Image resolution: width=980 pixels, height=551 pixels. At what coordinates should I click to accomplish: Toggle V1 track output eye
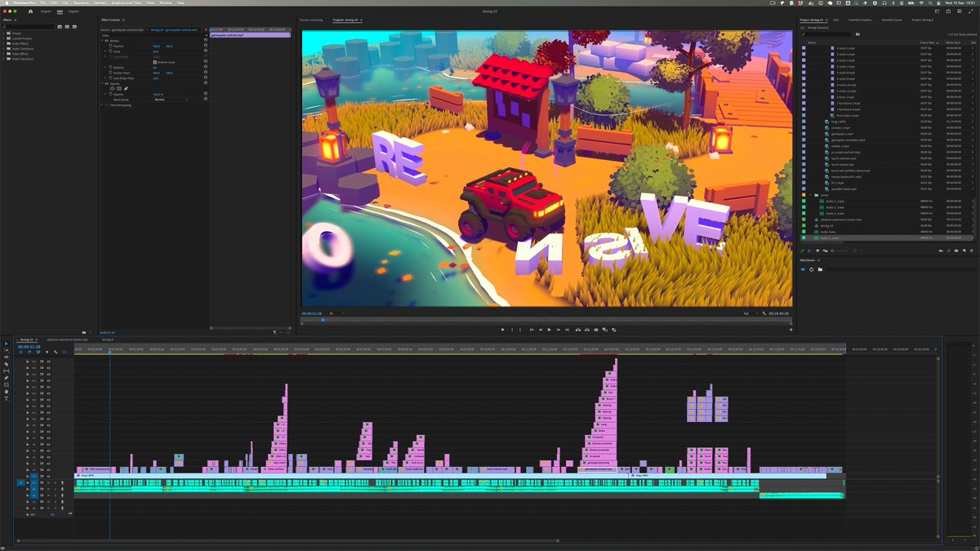click(x=48, y=476)
